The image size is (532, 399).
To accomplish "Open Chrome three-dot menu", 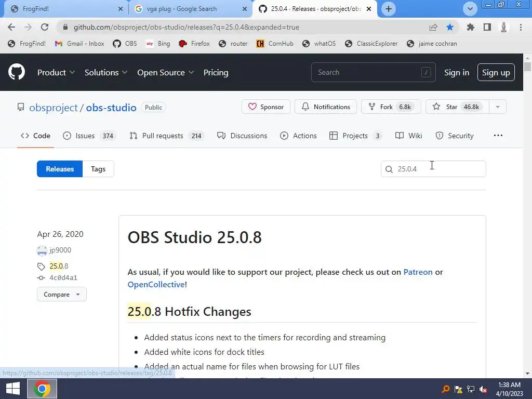I will tap(521, 27).
